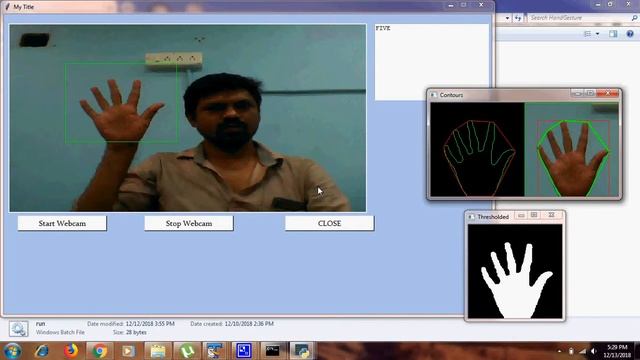The width and height of the screenshot is (640, 360).
Task: Click the contour outline image in Contours
Action: pyautogui.click(x=477, y=149)
